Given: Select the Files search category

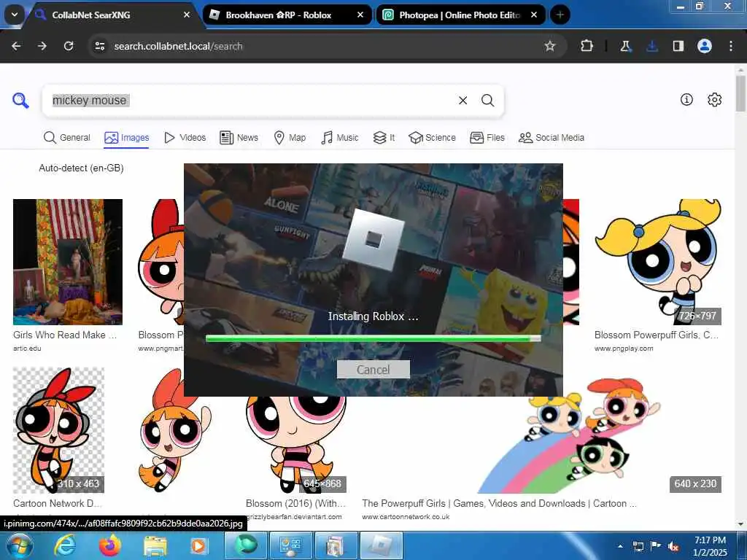Looking at the screenshot, I should click(487, 138).
